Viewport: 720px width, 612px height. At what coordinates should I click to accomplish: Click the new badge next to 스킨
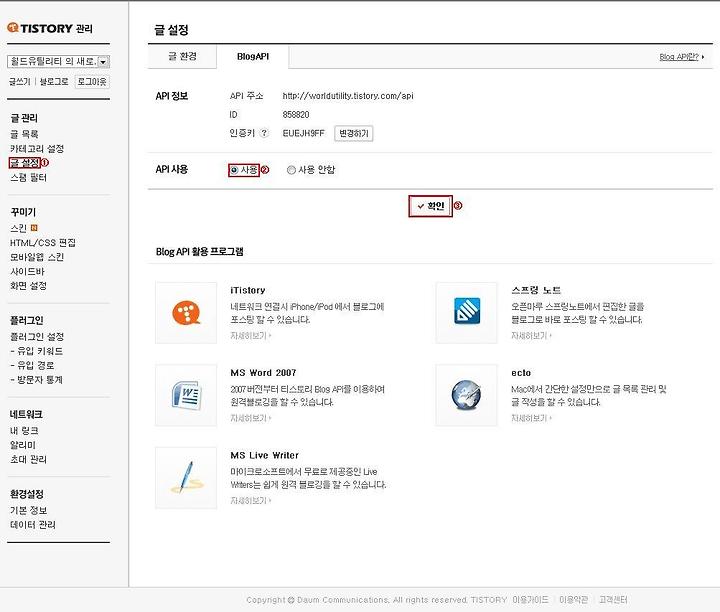[34, 228]
